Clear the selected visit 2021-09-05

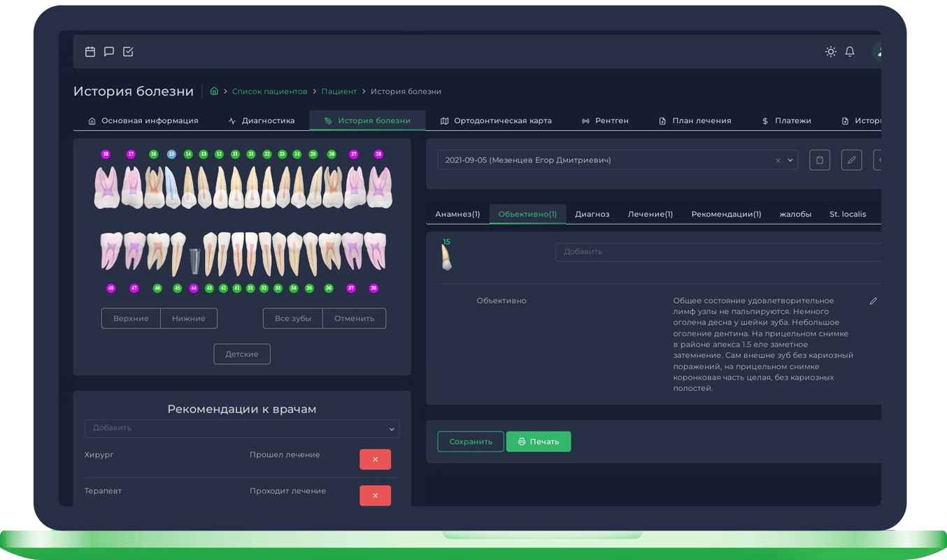click(778, 161)
